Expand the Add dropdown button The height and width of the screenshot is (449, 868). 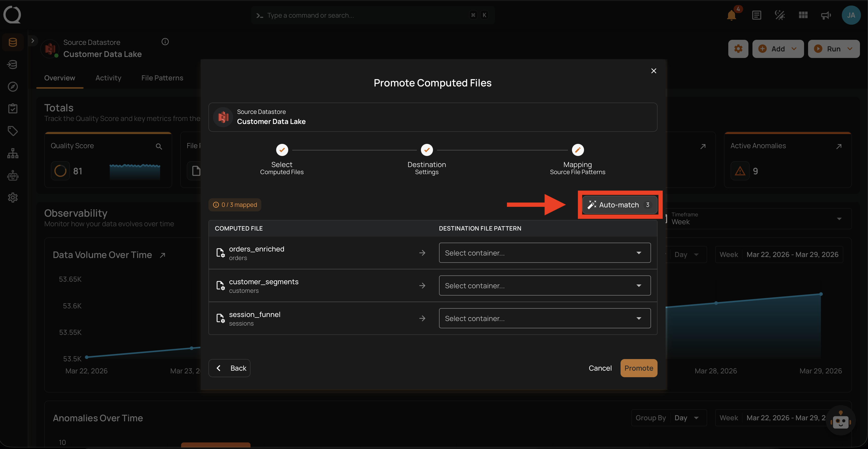tap(778, 49)
